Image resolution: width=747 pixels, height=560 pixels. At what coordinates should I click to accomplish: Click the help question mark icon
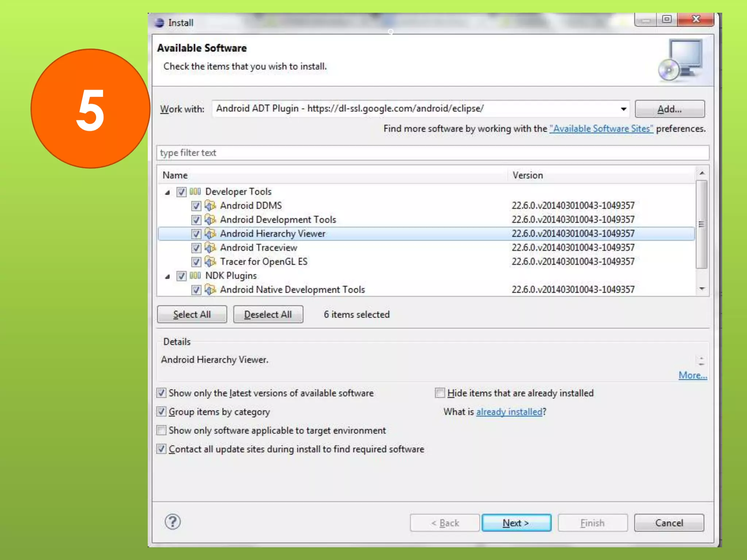(173, 522)
